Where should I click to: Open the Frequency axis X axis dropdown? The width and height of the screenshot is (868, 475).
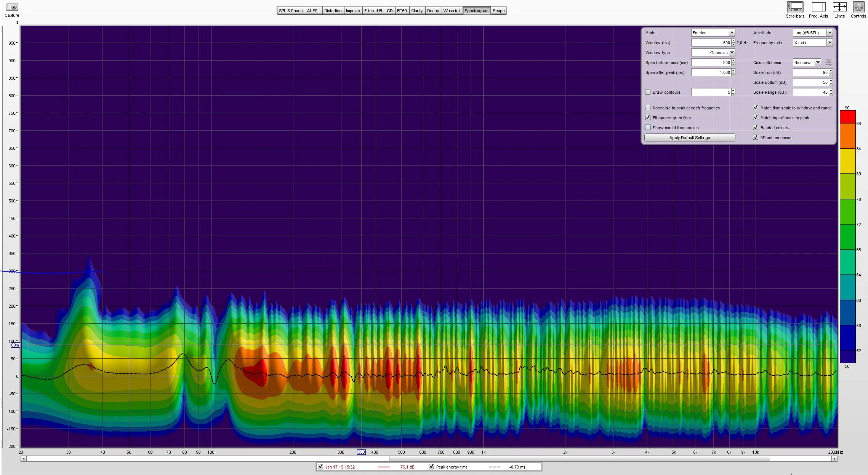[x=812, y=43]
